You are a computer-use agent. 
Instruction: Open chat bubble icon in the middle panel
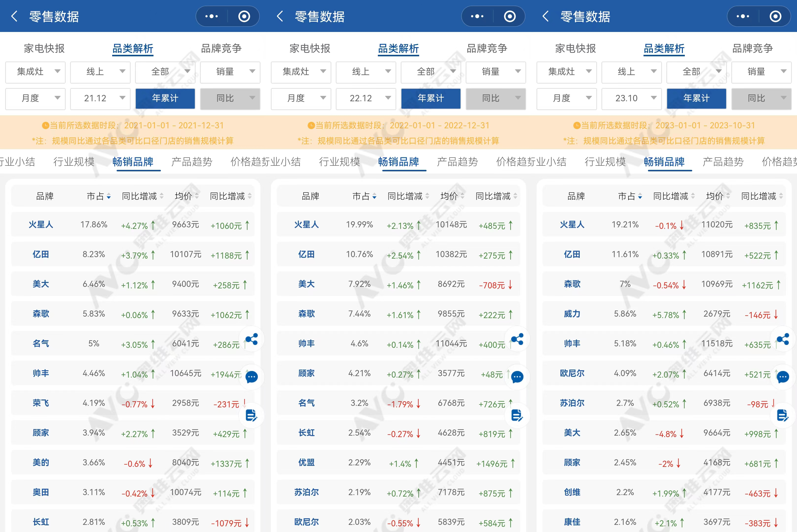click(x=517, y=377)
